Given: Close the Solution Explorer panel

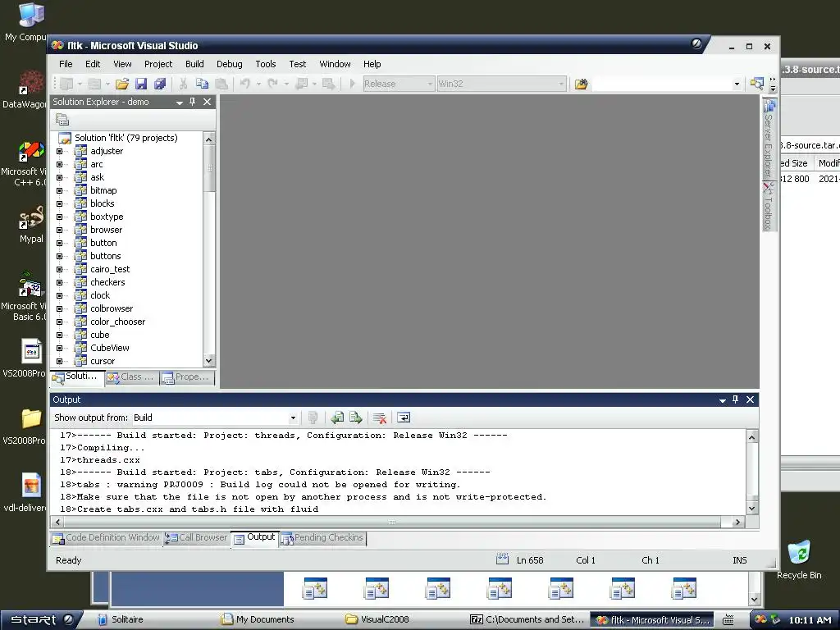Looking at the screenshot, I should [208, 102].
